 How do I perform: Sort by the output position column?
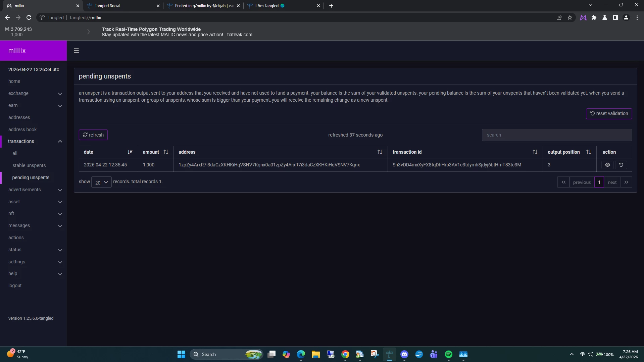pos(589,152)
